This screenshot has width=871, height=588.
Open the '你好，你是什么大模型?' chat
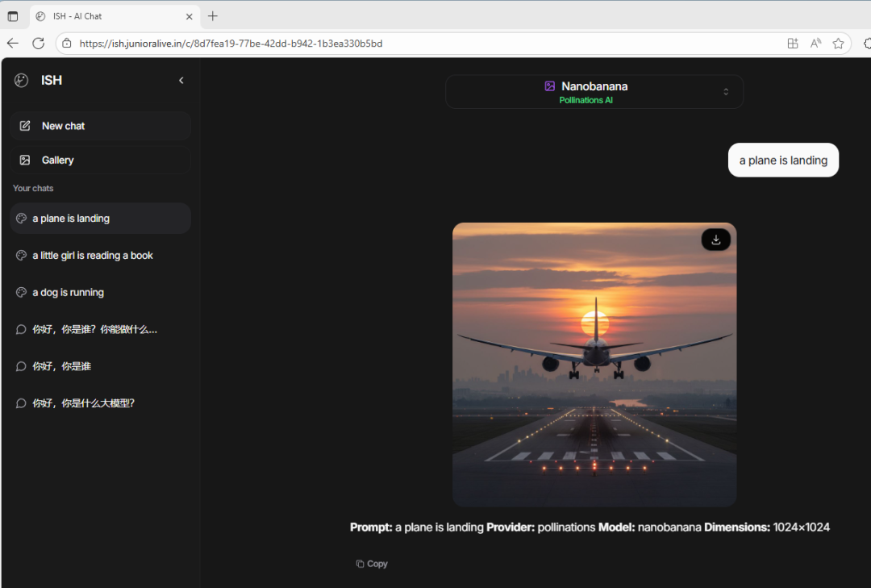click(83, 404)
